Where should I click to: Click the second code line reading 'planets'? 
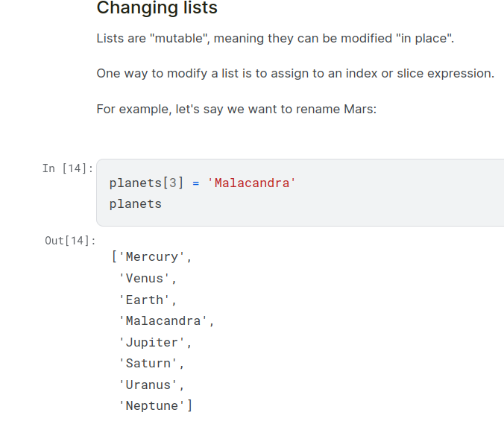[x=135, y=203]
